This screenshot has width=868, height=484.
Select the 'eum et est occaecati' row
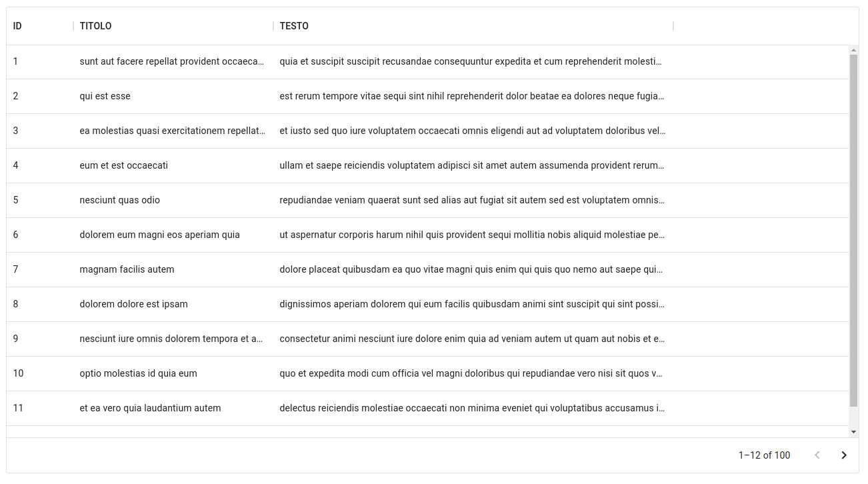pos(125,165)
